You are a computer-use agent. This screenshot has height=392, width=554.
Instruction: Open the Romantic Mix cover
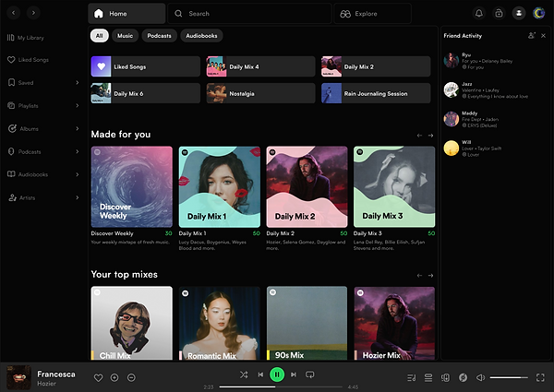pyautogui.click(x=220, y=323)
